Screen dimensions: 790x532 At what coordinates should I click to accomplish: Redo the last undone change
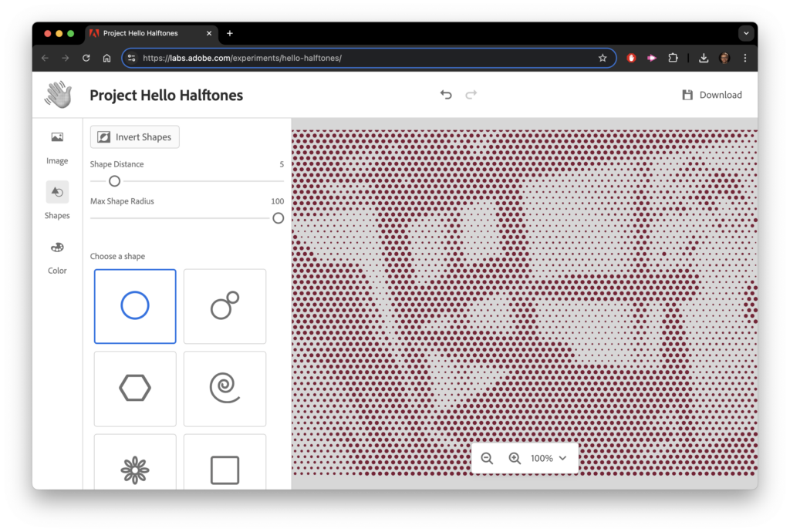tap(471, 95)
